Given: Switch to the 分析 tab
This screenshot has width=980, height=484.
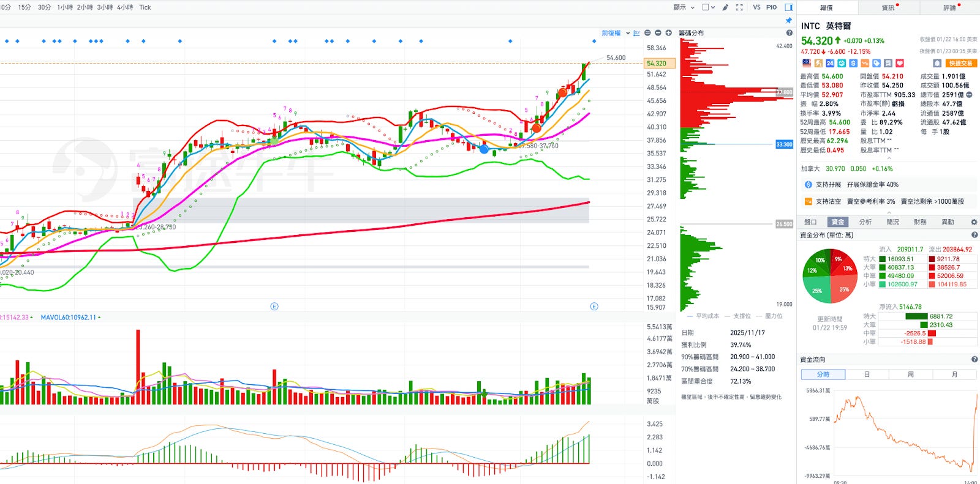Looking at the screenshot, I should (x=865, y=222).
